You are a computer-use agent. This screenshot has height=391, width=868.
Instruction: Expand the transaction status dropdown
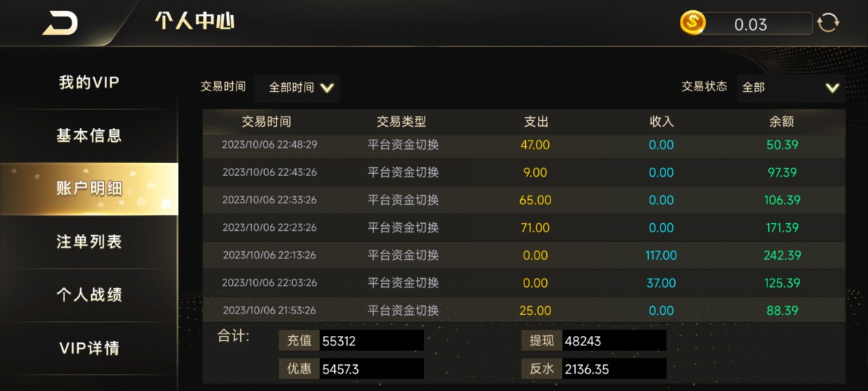coord(790,88)
